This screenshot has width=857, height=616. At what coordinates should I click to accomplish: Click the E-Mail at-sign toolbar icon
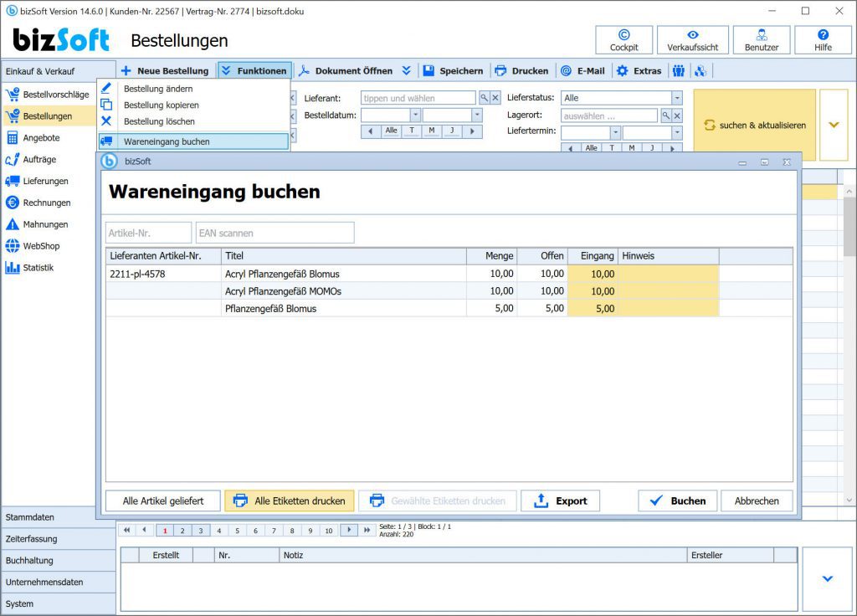pyautogui.click(x=567, y=70)
